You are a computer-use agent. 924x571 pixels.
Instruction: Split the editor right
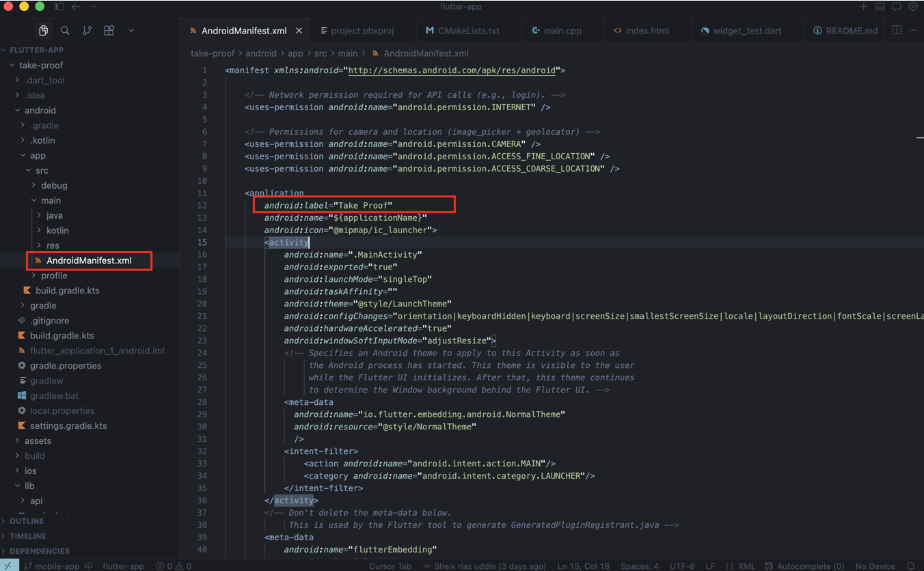[897, 30]
